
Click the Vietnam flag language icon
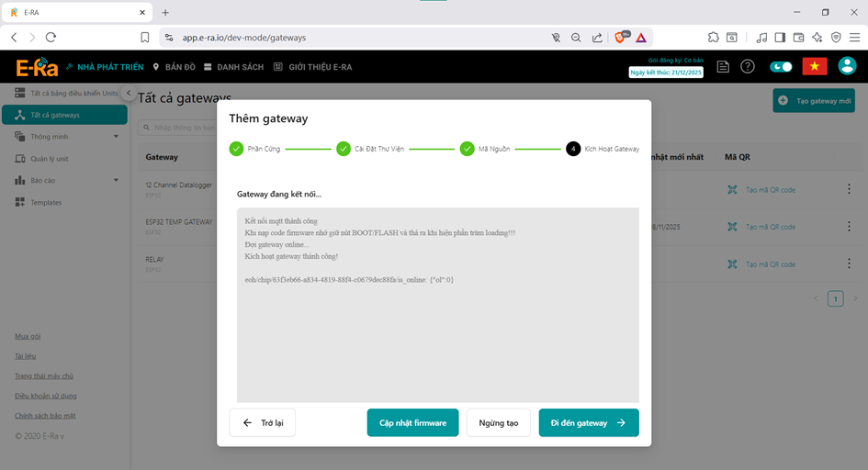(815, 67)
